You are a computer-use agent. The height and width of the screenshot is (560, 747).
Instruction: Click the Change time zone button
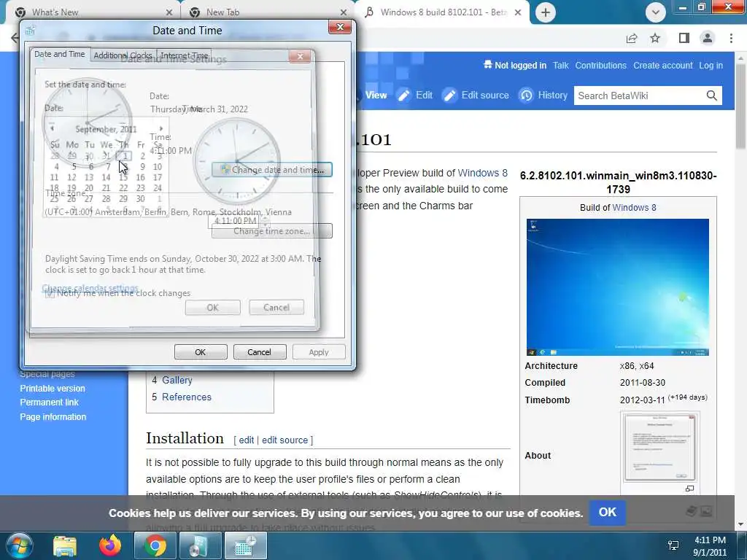pos(272,231)
